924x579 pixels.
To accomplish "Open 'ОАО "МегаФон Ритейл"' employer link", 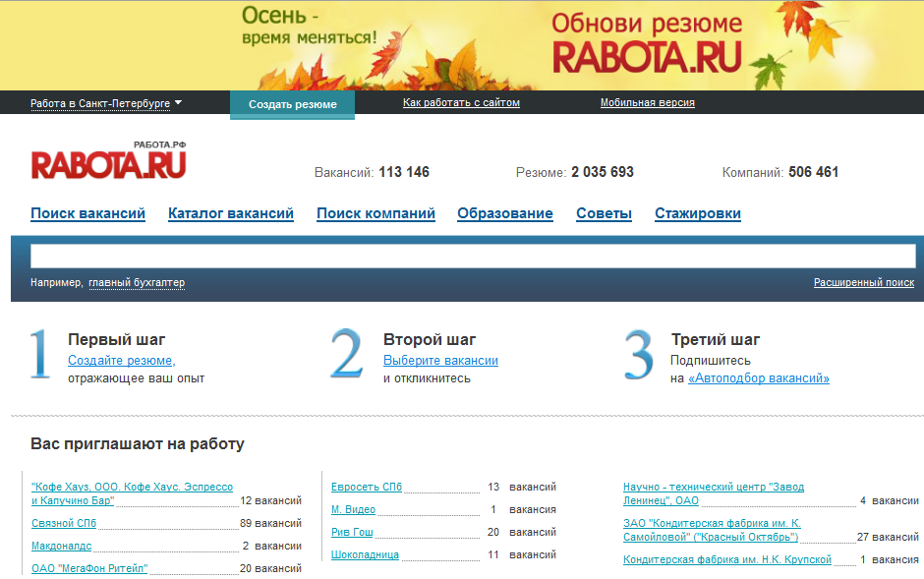I will 89,568.
